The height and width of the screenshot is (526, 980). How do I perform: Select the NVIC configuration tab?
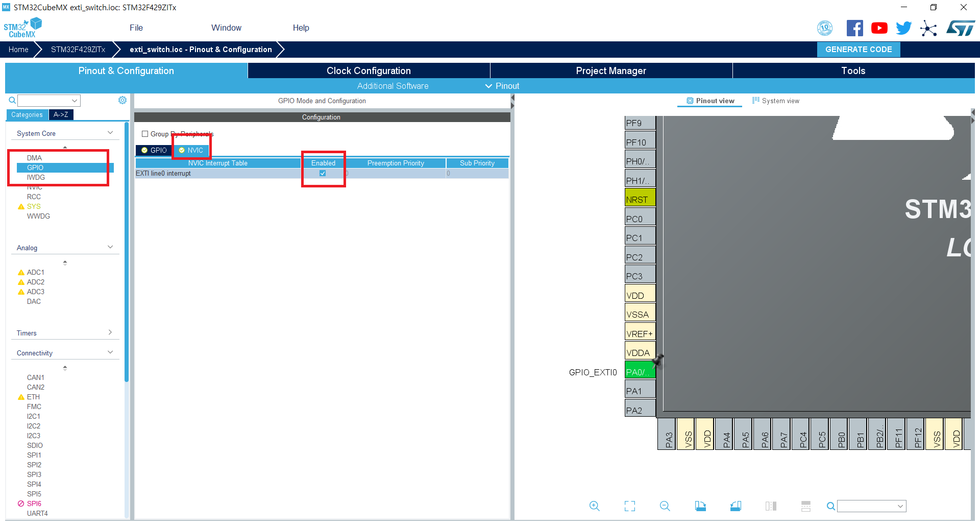pos(191,150)
